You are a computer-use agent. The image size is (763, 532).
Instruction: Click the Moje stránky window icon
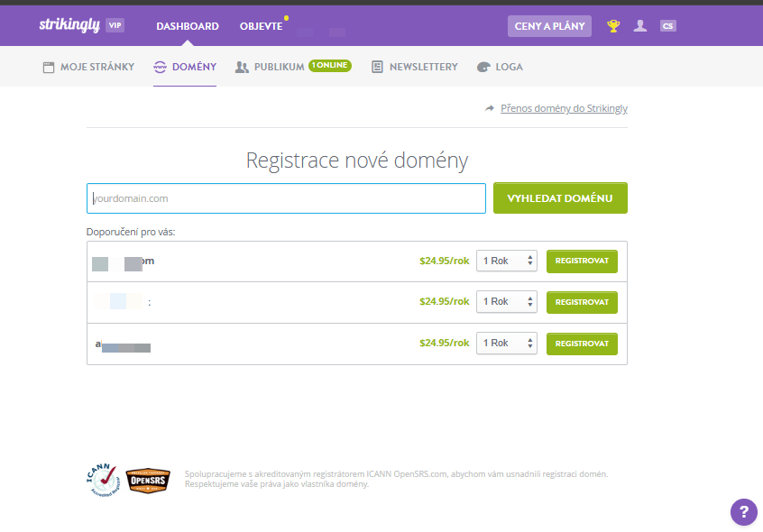coord(49,67)
